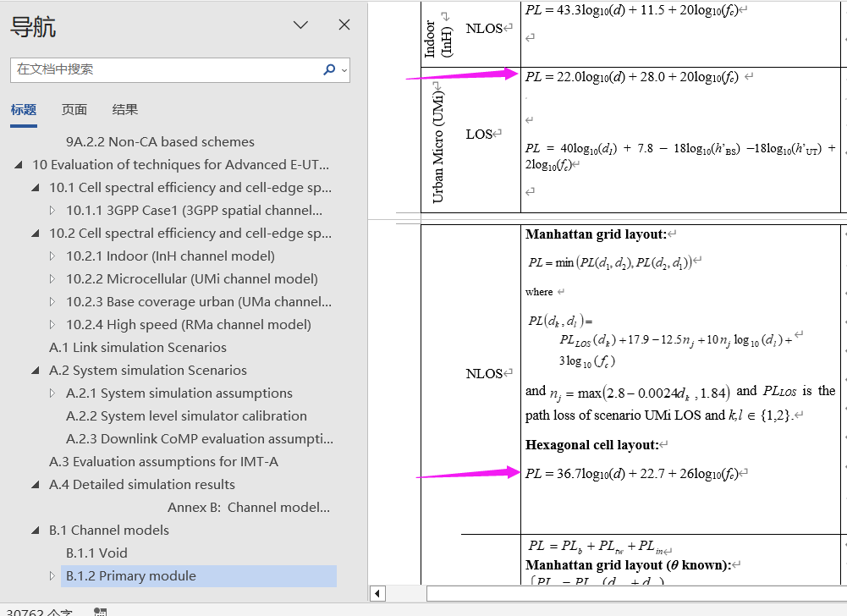Click the word count in status bar
This screenshot has width=847, height=616.
coord(39,611)
